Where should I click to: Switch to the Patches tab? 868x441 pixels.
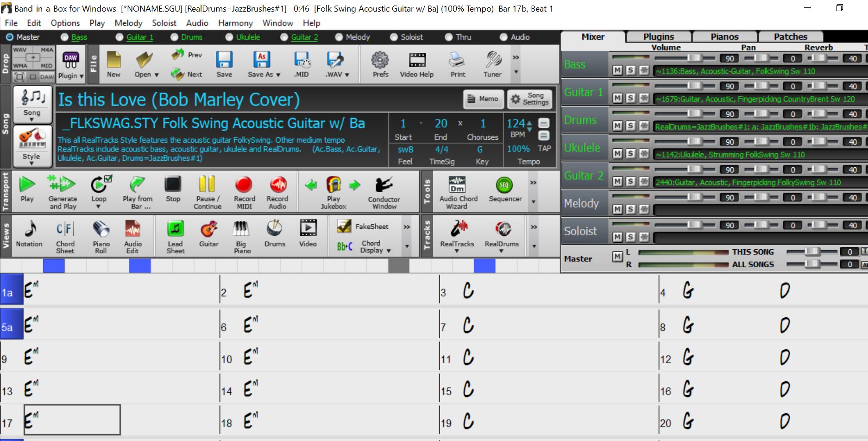pos(790,37)
